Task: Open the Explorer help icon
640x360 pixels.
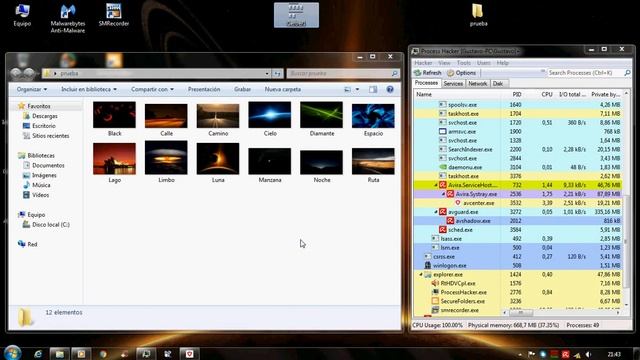Action: (390, 89)
